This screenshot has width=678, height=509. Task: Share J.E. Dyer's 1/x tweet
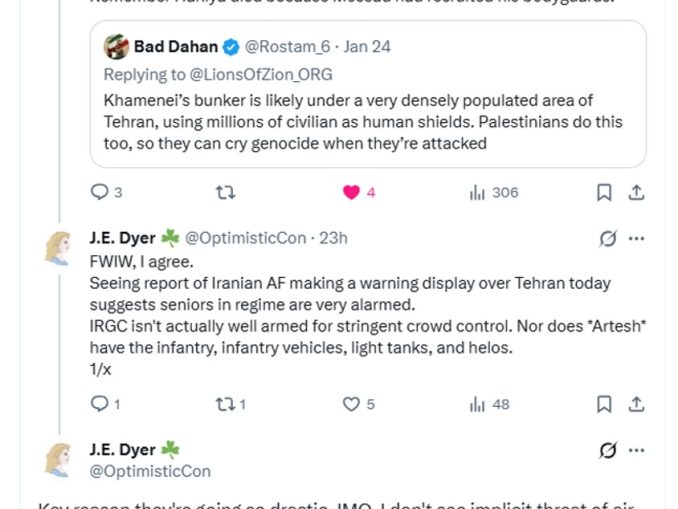tap(635, 404)
